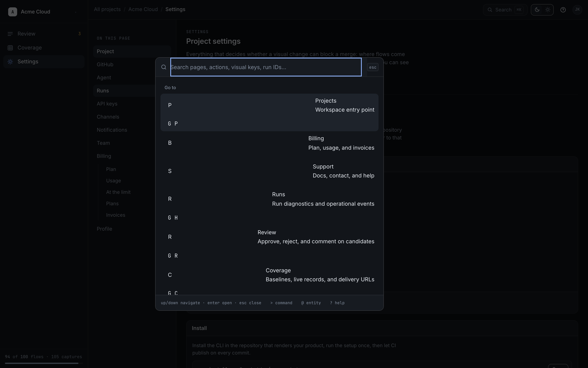Select the Review result in the palette
The image size is (588, 368).
269,244
